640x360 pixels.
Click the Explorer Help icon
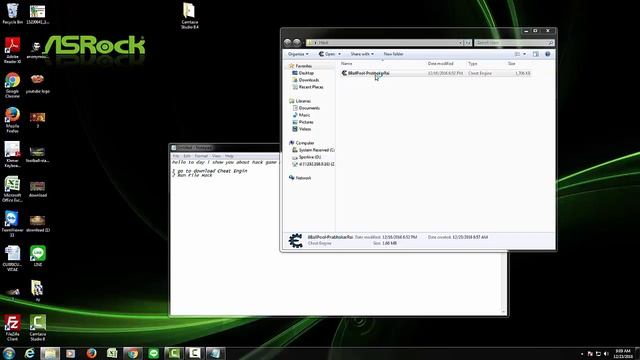pos(548,54)
